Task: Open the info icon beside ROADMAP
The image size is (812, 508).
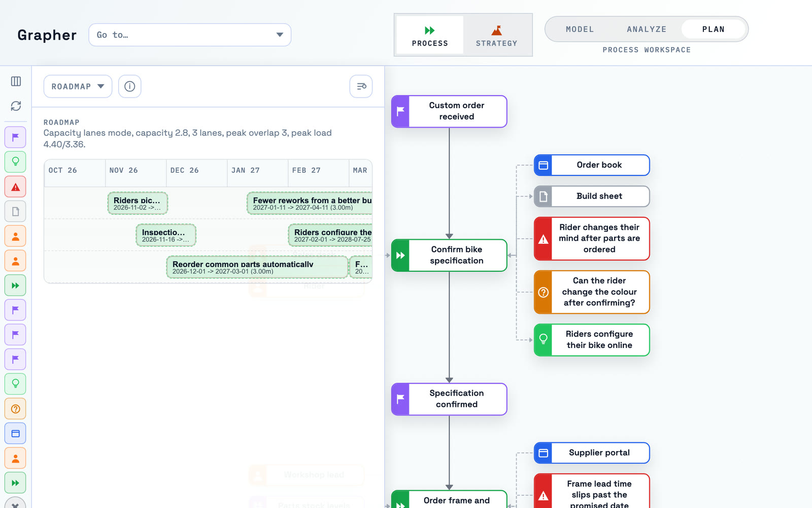Action: (x=130, y=86)
